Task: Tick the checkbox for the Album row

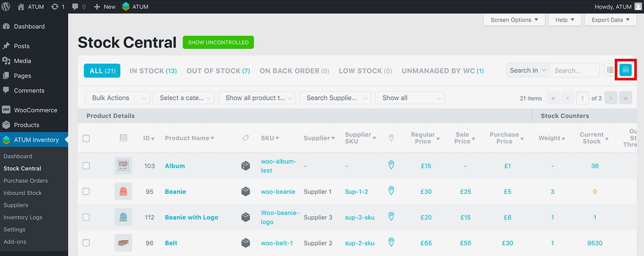Action: 86,166
